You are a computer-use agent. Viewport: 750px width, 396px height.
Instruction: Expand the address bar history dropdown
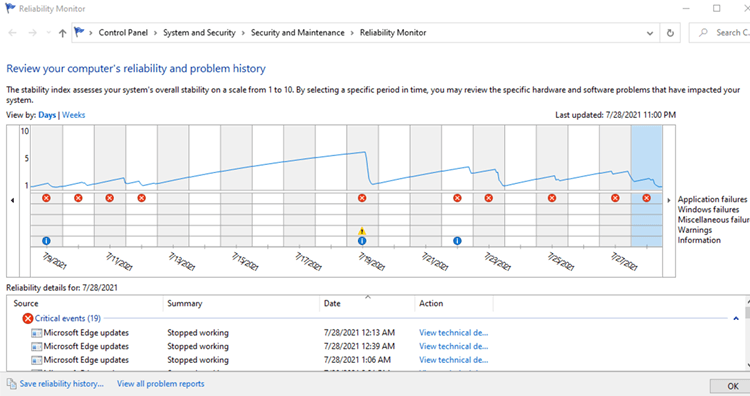[x=650, y=33]
